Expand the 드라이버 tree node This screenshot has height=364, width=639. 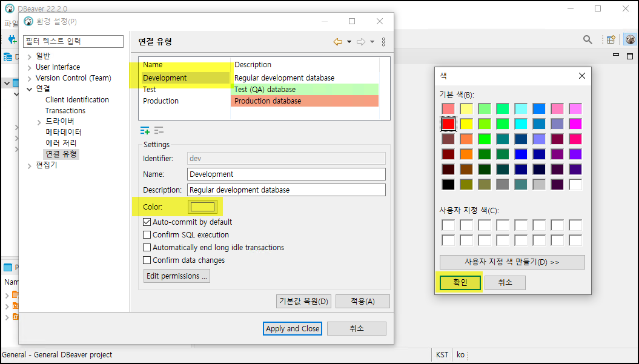tap(39, 122)
